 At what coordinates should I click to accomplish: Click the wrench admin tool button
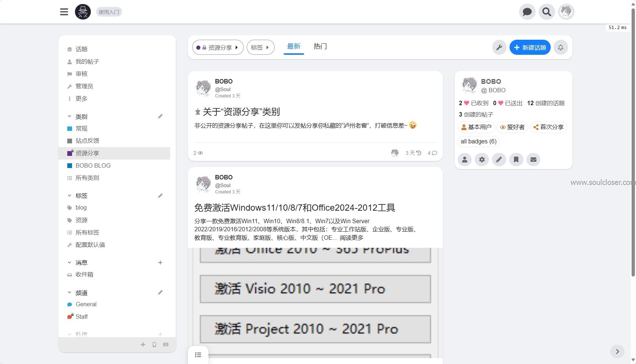click(x=499, y=47)
